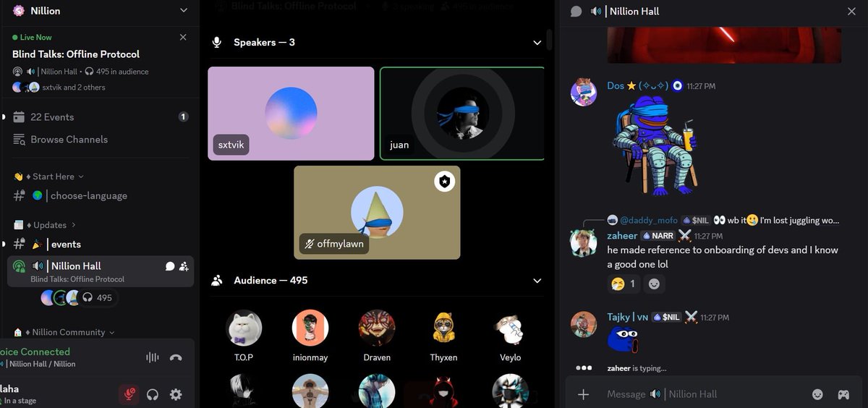Click Tajky's avatar in chat
Image resolution: width=868 pixels, height=408 pixels.
pos(584,324)
